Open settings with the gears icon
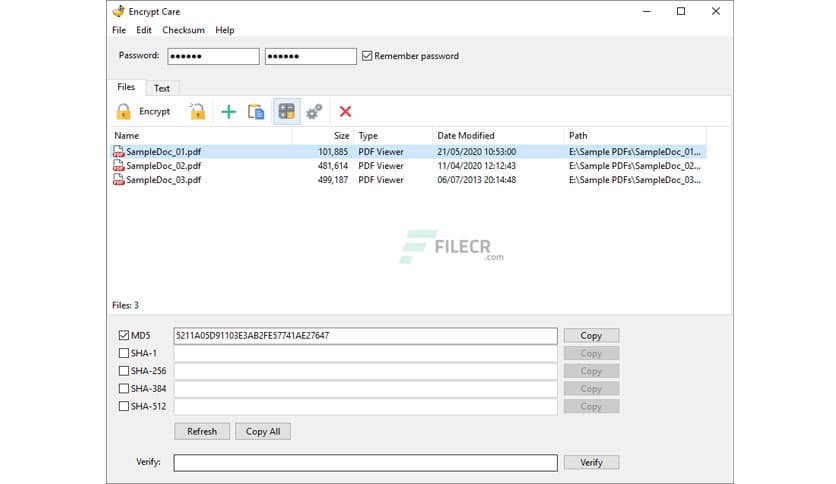 coord(314,111)
